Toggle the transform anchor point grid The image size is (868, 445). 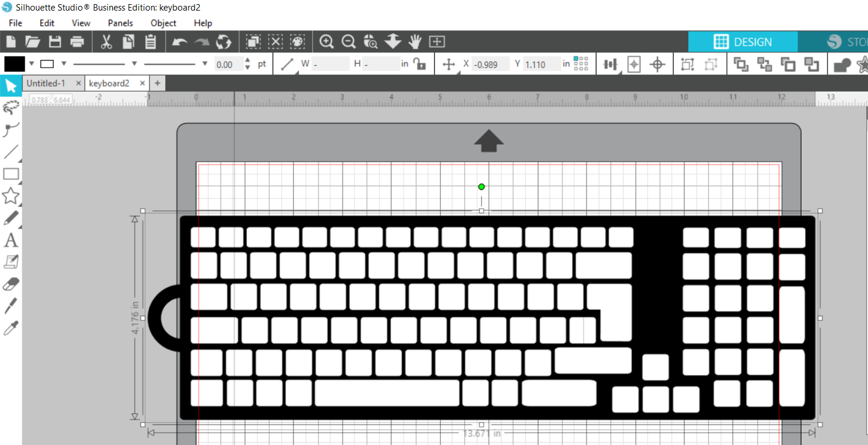pos(581,63)
